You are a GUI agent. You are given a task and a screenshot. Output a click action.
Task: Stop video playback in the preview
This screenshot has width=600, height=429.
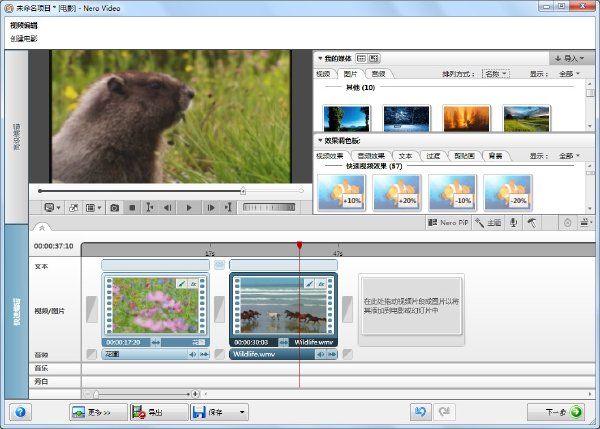(x=132, y=208)
